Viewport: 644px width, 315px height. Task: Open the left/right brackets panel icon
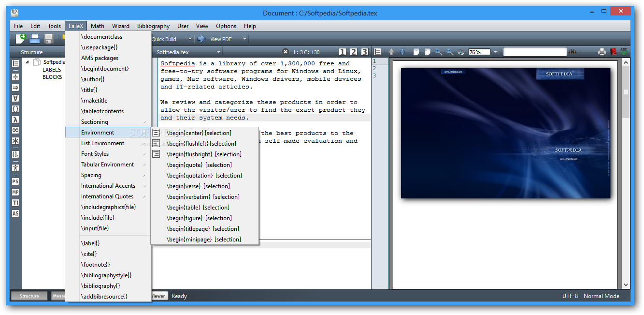15,154
